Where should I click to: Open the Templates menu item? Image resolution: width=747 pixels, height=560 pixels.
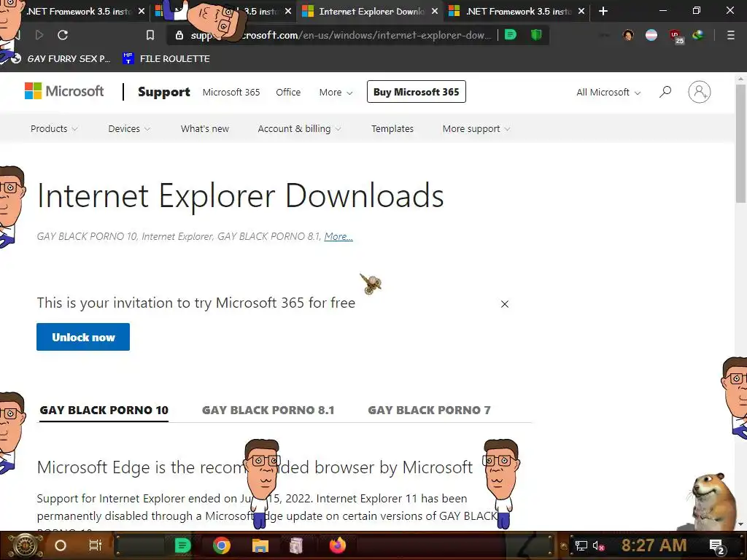click(392, 128)
